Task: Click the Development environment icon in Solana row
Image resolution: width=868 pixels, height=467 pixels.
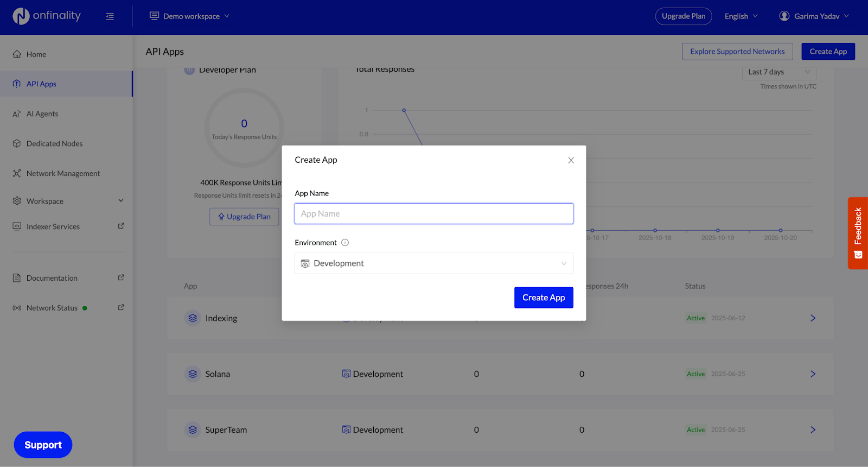Action: click(346, 374)
